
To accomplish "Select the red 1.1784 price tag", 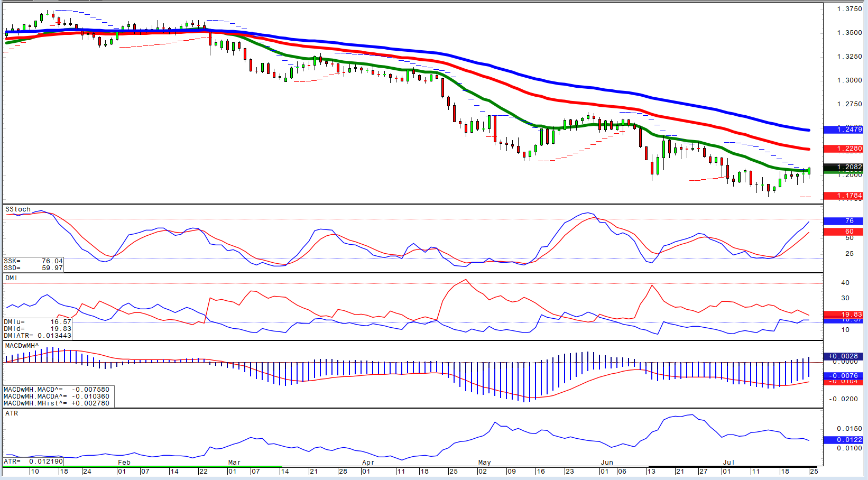I will coord(843,196).
